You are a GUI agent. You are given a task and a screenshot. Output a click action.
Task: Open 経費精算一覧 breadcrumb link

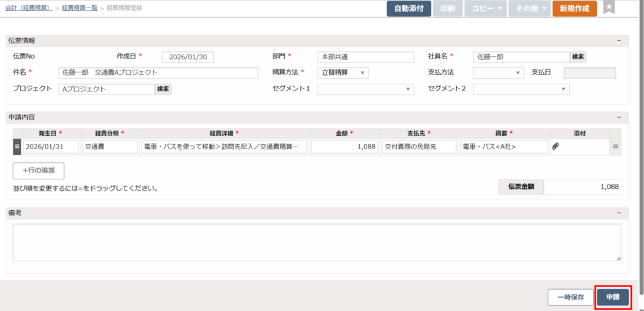79,9
